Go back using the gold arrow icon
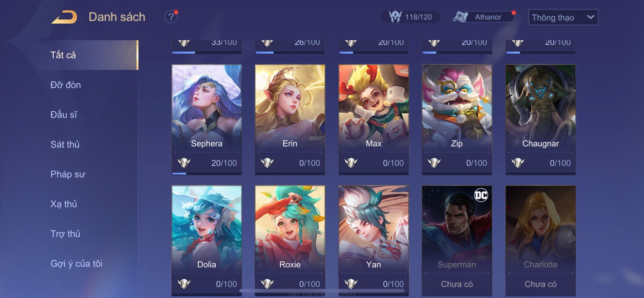644x298 pixels. click(64, 17)
